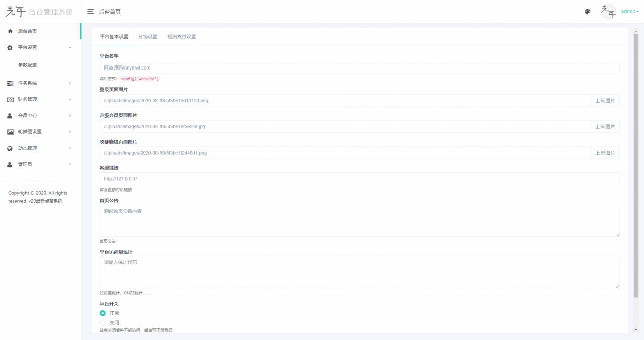The height and width of the screenshot is (340, 644).
Task: Click the config('website') code snippet
Action: click(x=140, y=79)
